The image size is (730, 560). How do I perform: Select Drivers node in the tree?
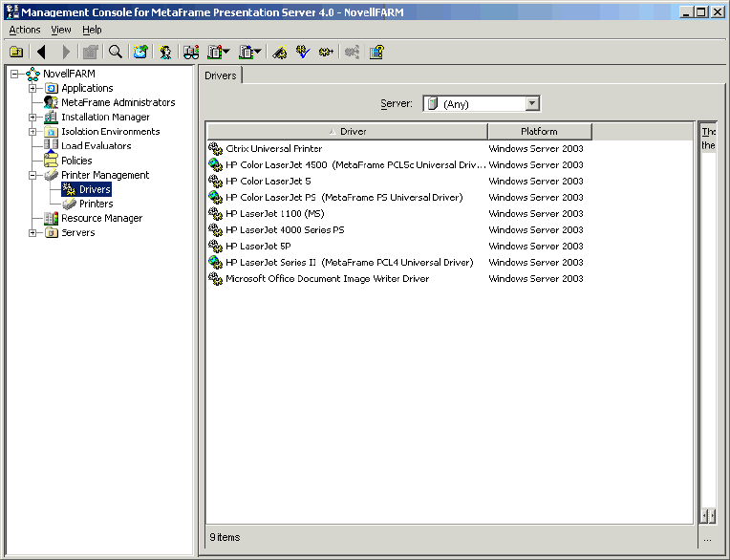click(x=95, y=189)
